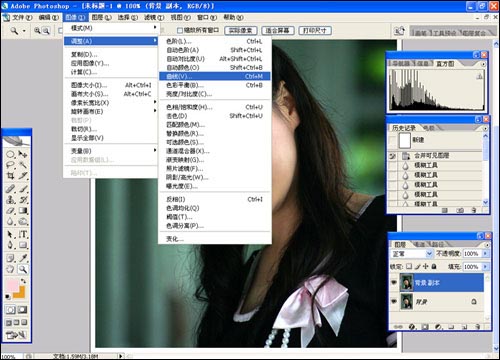The height and width of the screenshot is (360, 500).
Task: Select the Pen tool
Action: [x=10, y=245]
